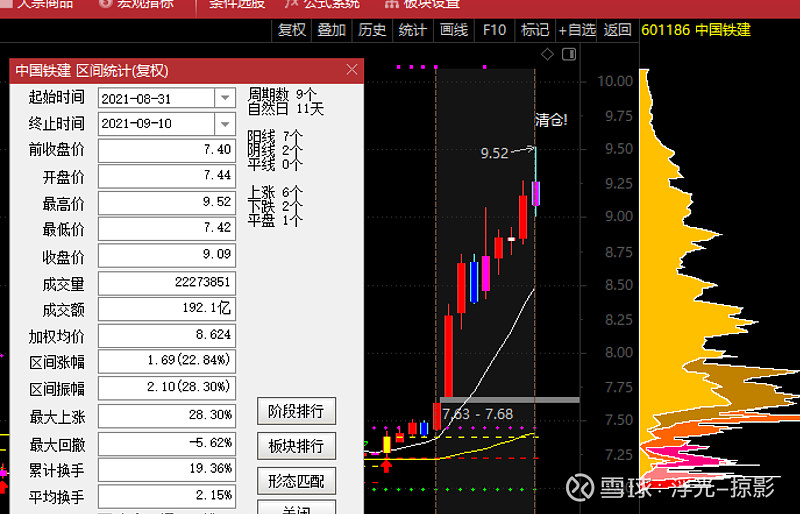Viewport: 800px width, 514px height.
Task: Click the 板块排行 button
Action: pos(296,446)
